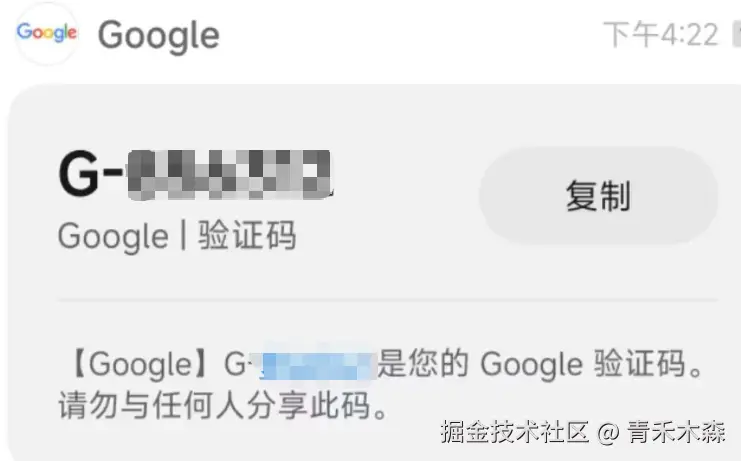This screenshot has width=741, height=461.
Task: Click the 下午4:22 message timestamp
Action: 661,34
